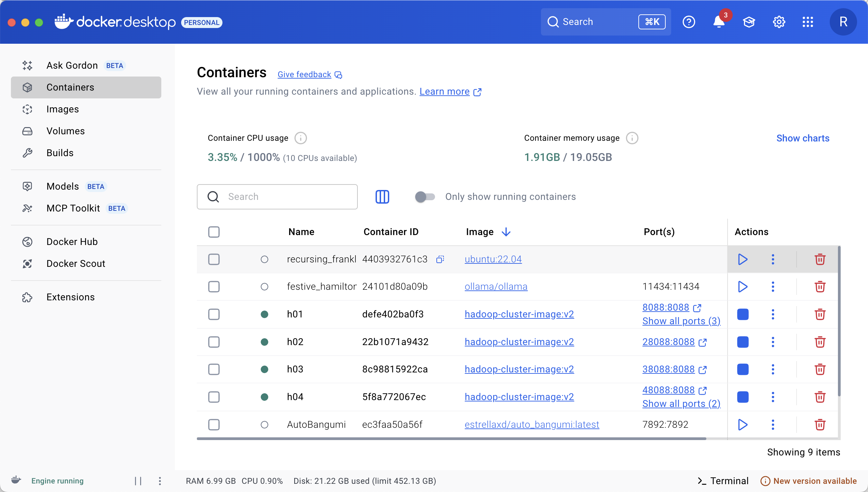Start the AutoBangumi container
The height and width of the screenshot is (492, 868).
click(x=743, y=425)
